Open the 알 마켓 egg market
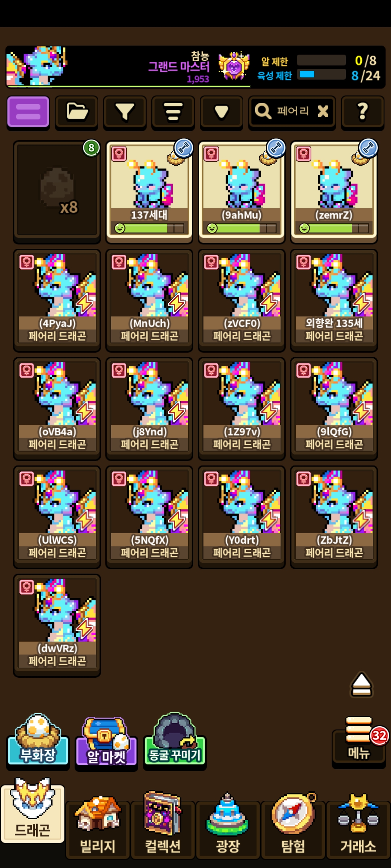Image resolution: width=391 pixels, height=868 pixels. 106,741
